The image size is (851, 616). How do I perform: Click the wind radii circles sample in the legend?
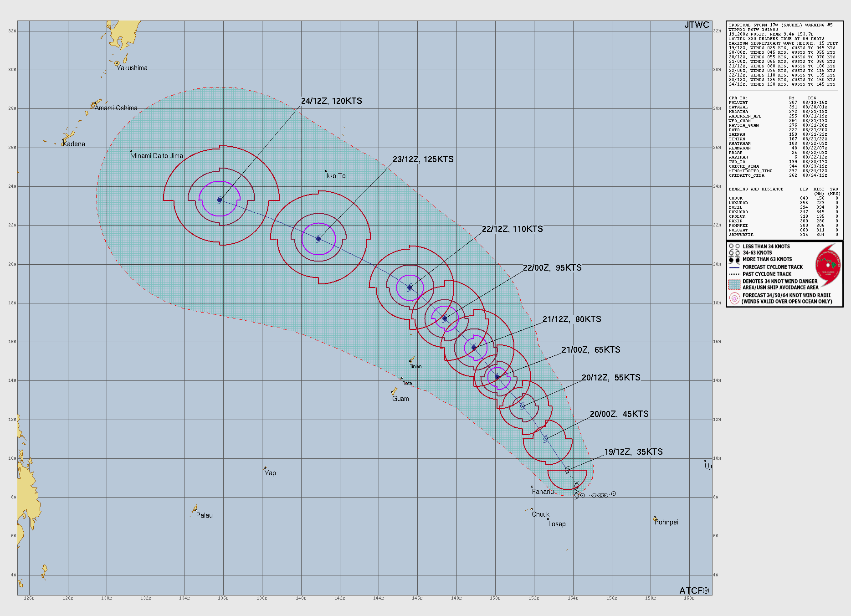pos(734,298)
